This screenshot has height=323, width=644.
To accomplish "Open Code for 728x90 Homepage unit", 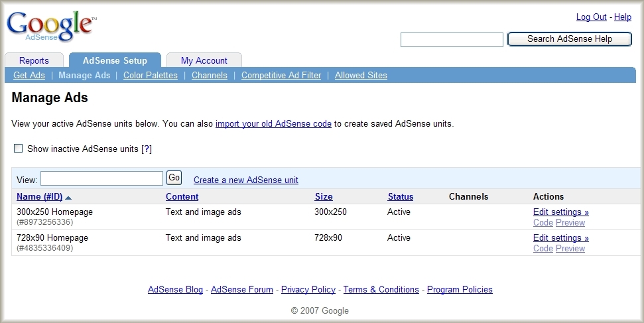I will (x=543, y=249).
